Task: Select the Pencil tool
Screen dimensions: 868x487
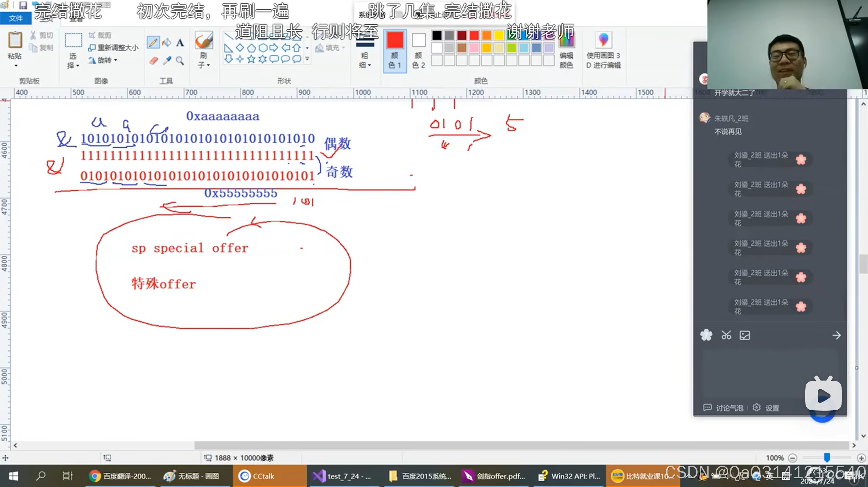Action: coord(153,42)
